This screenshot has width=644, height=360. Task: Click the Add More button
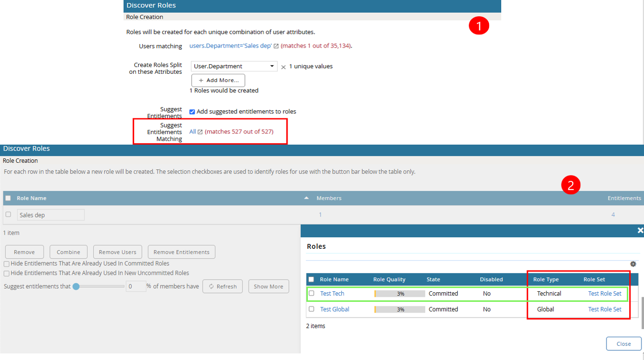click(x=218, y=80)
